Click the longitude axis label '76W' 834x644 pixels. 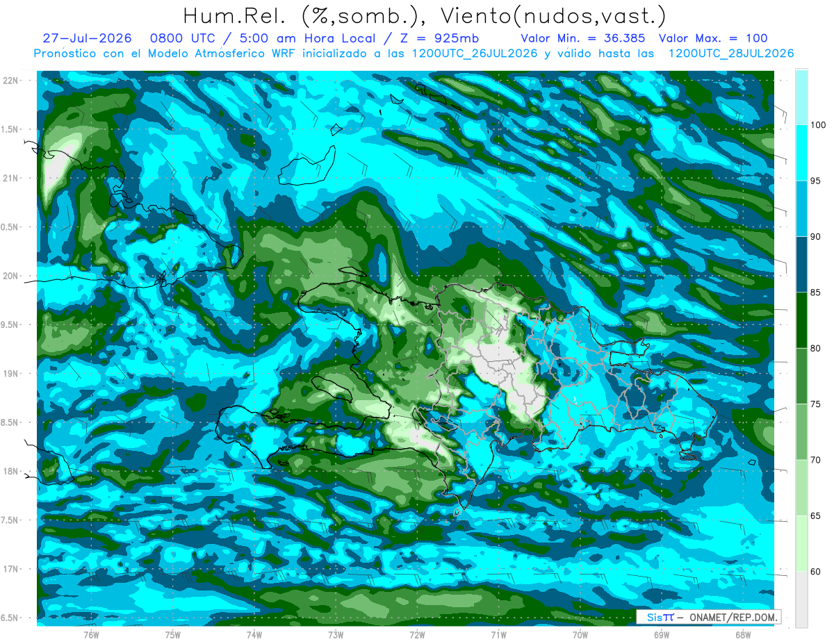pos(91,634)
